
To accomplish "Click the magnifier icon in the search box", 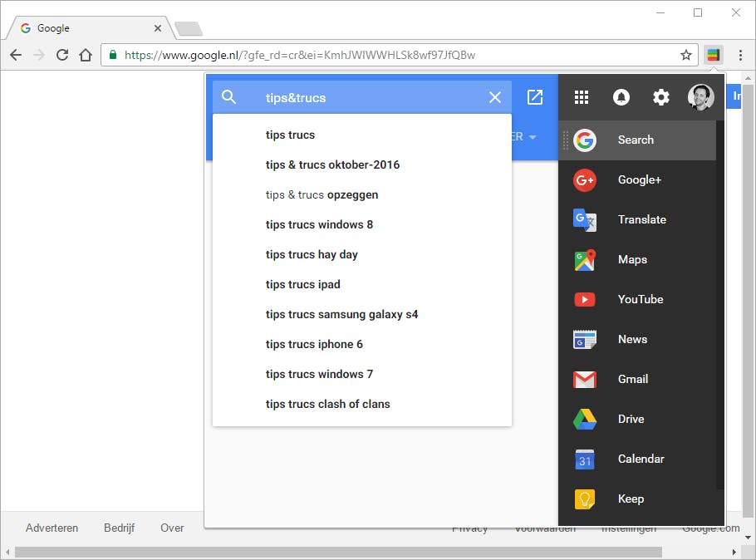I will [x=228, y=97].
